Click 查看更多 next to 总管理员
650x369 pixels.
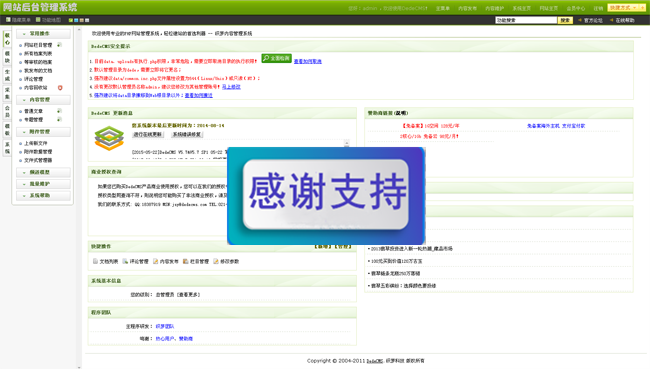(189, 294)
